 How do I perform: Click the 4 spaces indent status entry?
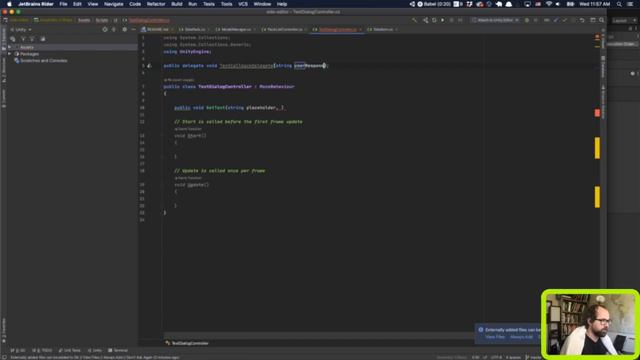[x=513, y=357]
